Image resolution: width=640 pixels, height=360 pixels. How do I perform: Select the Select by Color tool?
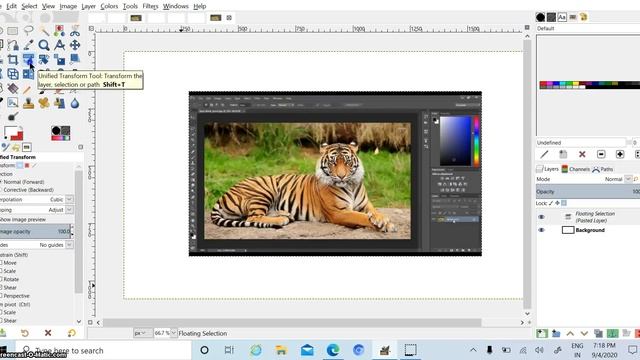pos(60,30)
